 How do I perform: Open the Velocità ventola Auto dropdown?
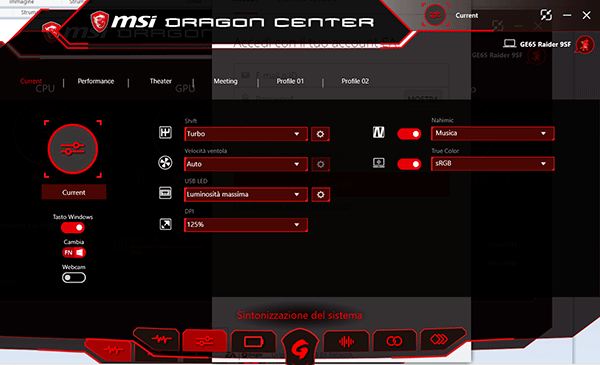click(x=246, y=164)
